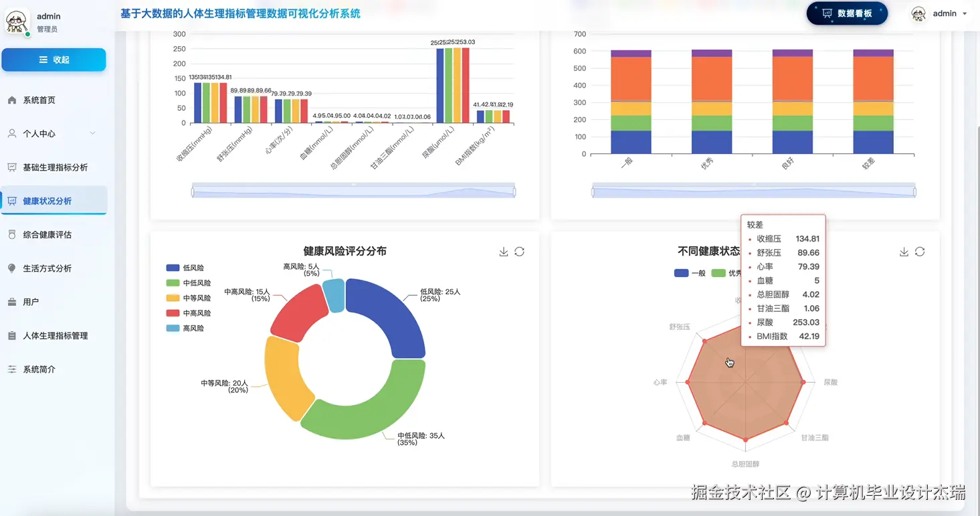Click the light blue 高风险 donut segment
The width and height of the screenshot is (980, 516).
click(x=334, y=295)
